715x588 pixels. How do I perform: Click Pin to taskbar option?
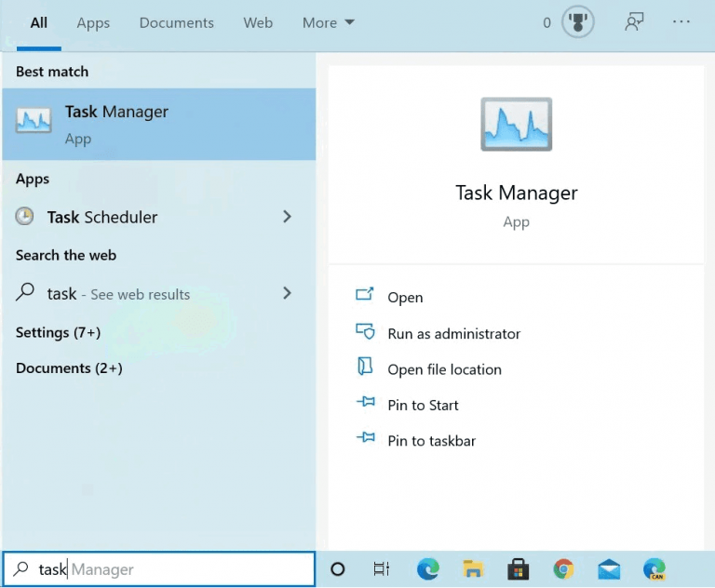coord(431,440)
